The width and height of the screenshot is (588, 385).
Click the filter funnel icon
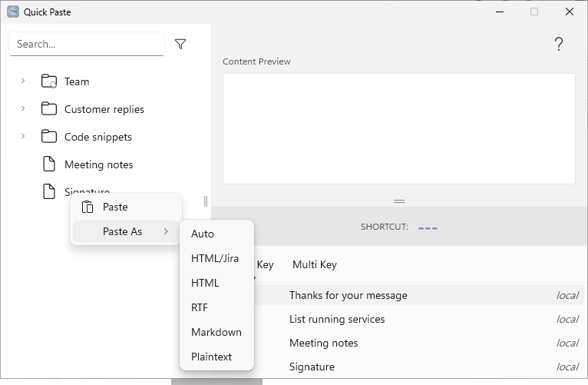point(180,44)
